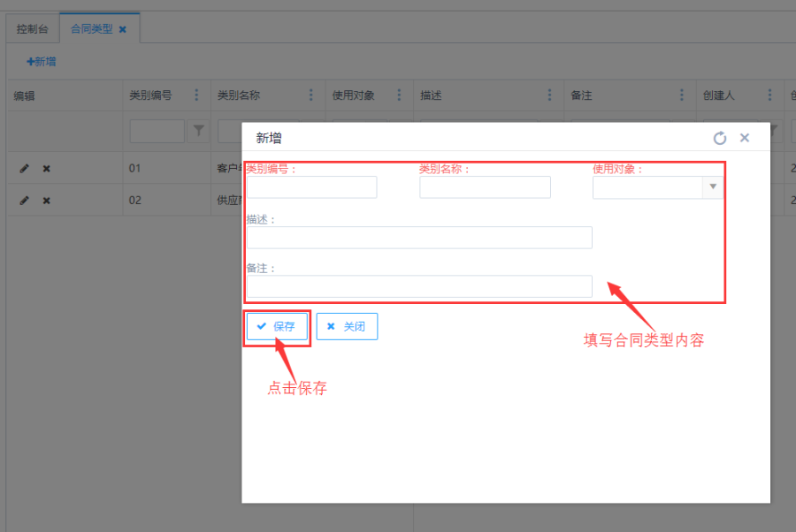796x532 pixels.
Task: Open column menu dots for 描述
Action: 550,95
